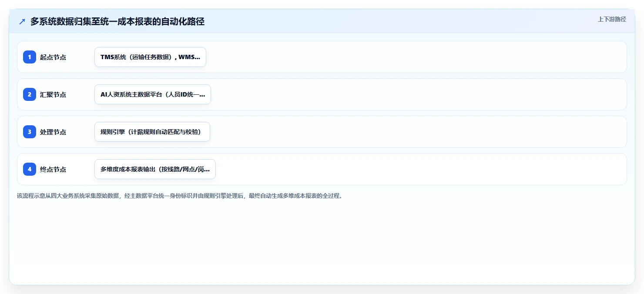Click the title 多系统数据归集至统一成本报表的自动化路径

coord(117,21)
